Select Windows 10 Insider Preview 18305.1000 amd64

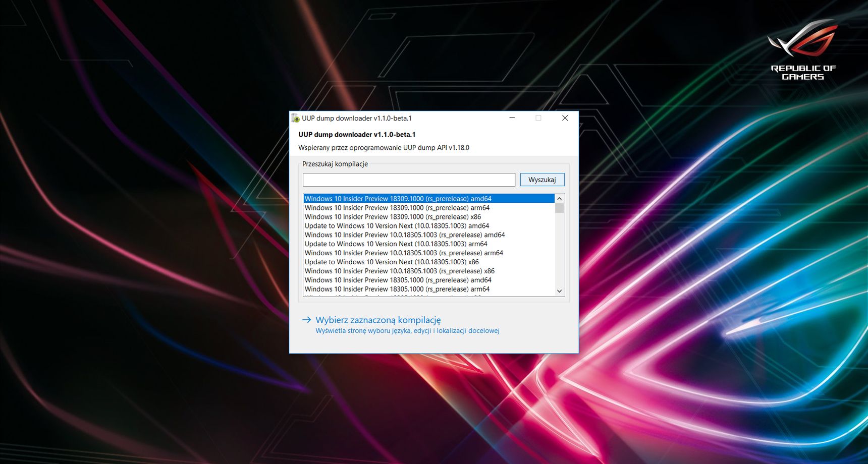[429, 280]
